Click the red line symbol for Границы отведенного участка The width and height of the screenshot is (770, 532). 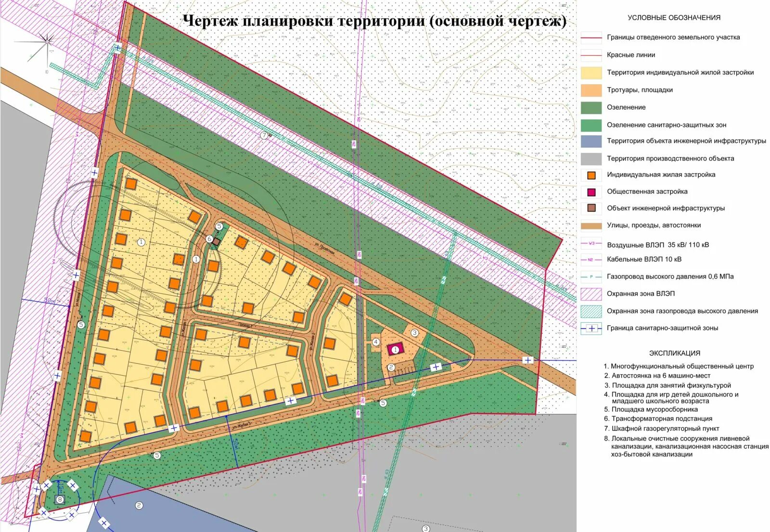[x=591, y=38]
